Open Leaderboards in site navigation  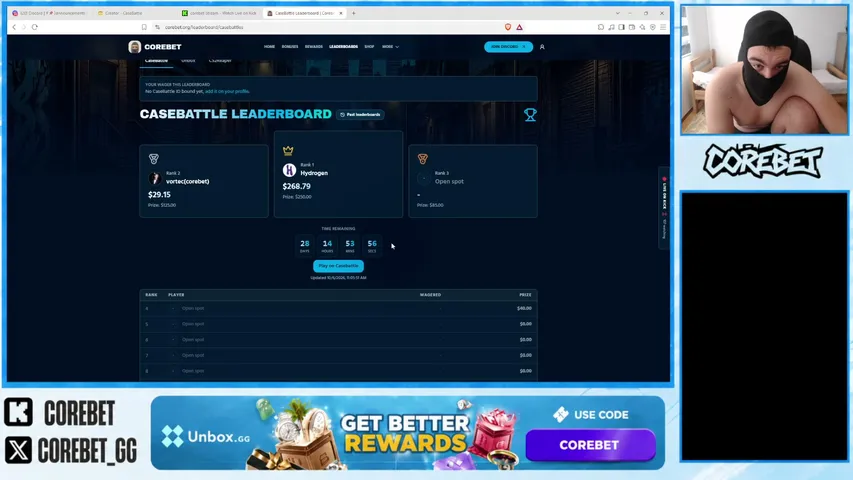pyautogui.click(x=343, y=47)
